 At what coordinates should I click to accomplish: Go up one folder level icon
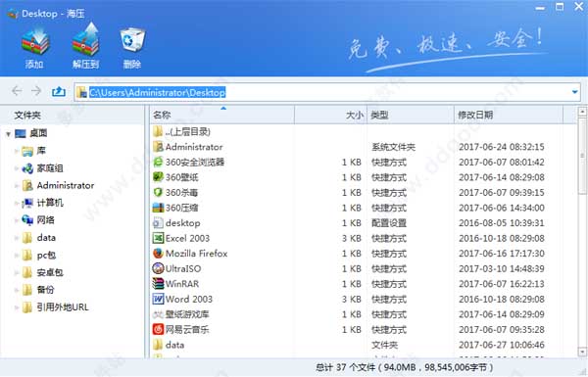pos(59,91)
